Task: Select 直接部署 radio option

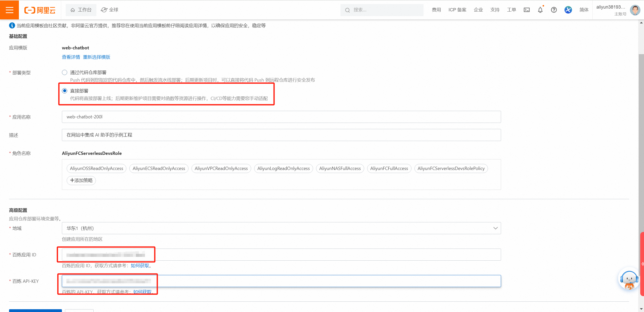Action: [x=65, y=91]
